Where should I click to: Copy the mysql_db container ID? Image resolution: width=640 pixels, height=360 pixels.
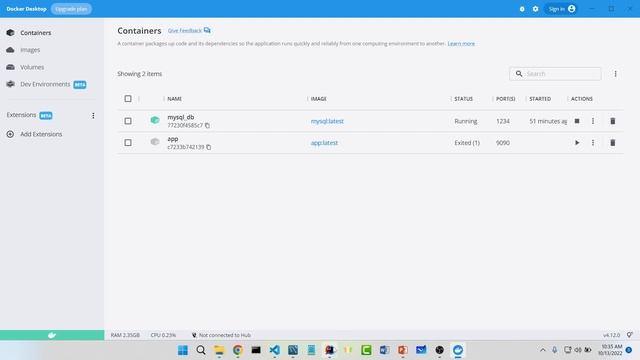pos(207,125)
